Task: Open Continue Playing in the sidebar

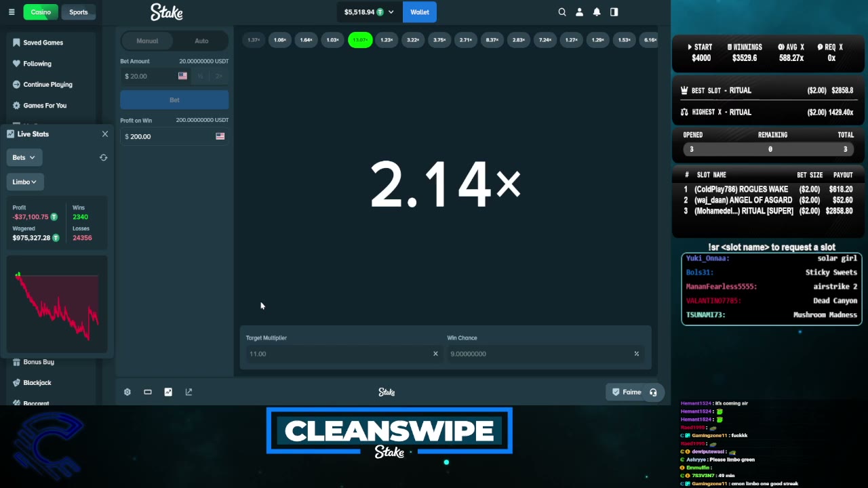Action: [48, 85]
